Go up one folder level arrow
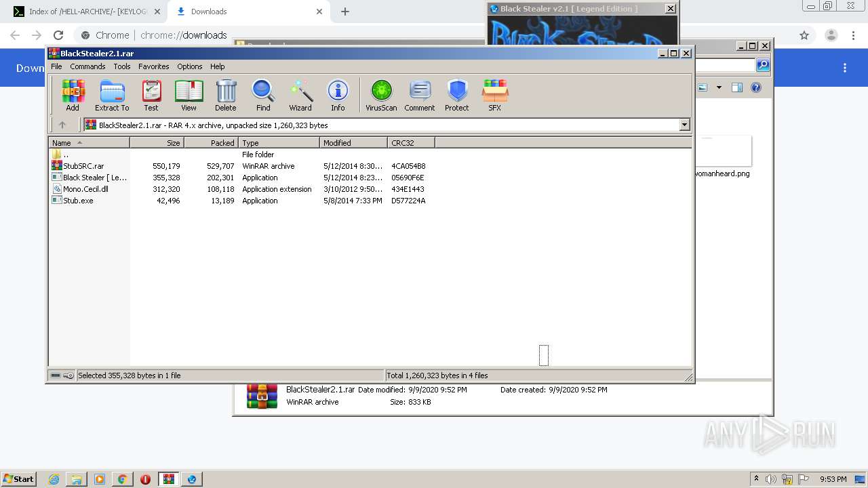 coord(62,125)
